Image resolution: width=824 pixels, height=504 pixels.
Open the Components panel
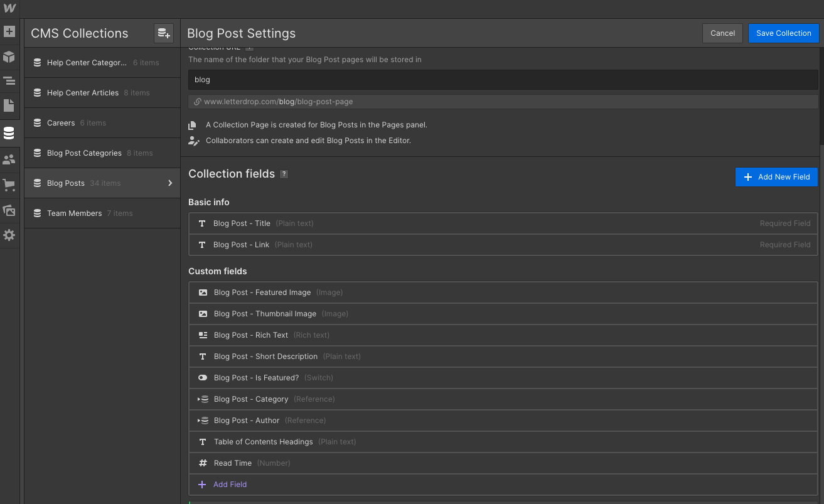point(9,56)
